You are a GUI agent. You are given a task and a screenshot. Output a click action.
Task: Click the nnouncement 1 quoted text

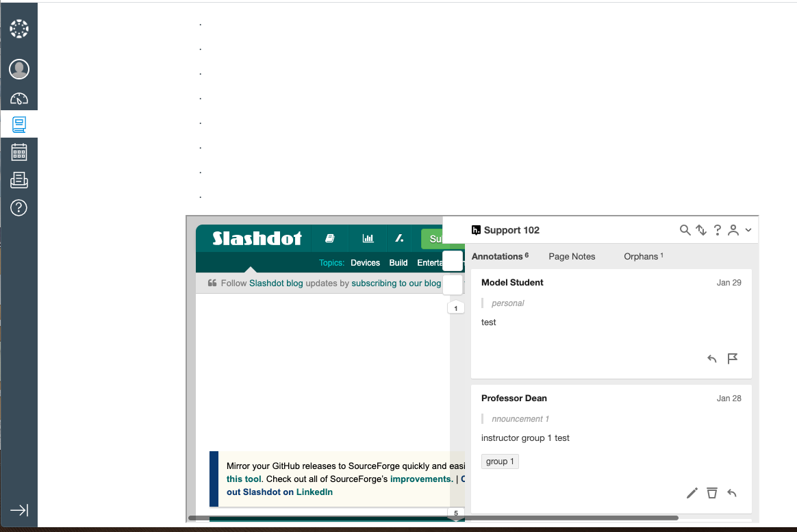(520, 419)
